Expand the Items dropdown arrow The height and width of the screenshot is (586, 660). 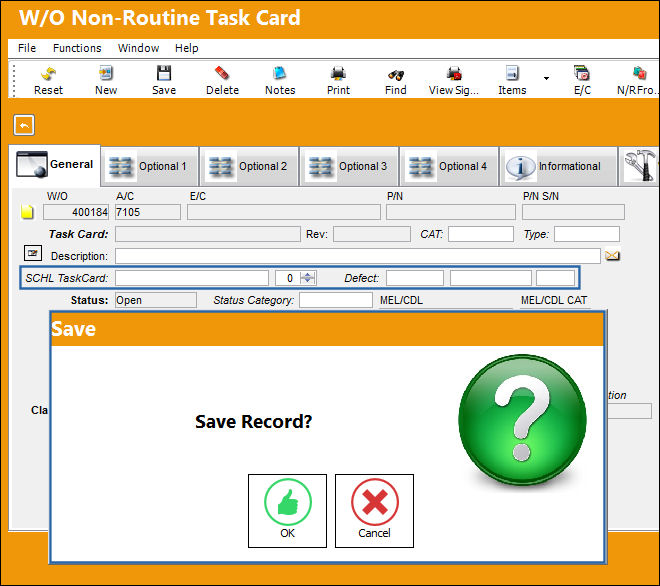546,78
